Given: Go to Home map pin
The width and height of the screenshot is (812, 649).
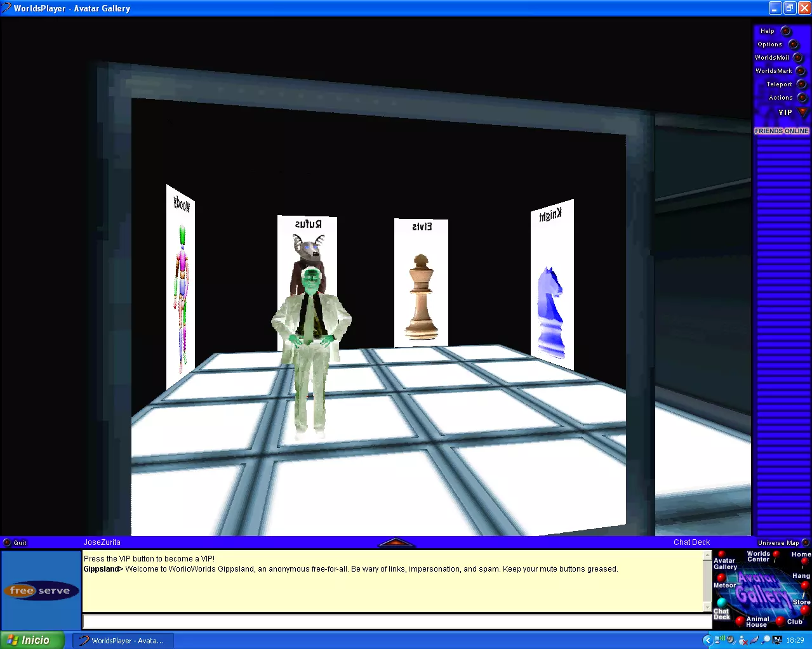Looking at the screenshot, I should point(804,561).
